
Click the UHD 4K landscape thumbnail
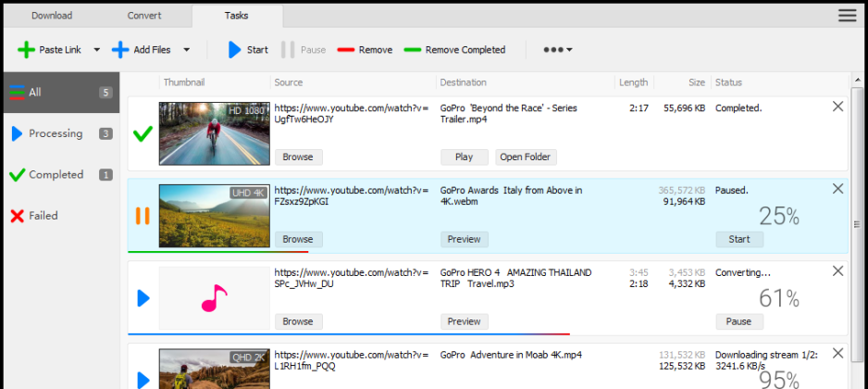pos(215,216)
